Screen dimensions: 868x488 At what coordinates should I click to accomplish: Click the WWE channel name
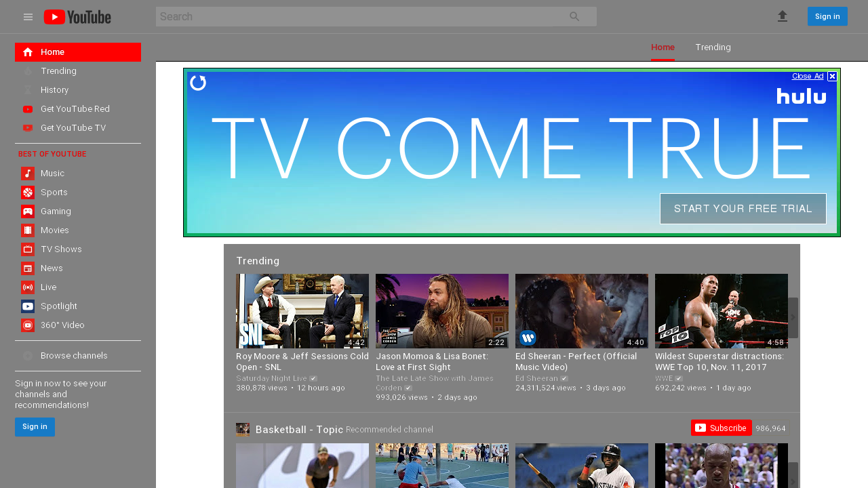click(x=664, y=378)
